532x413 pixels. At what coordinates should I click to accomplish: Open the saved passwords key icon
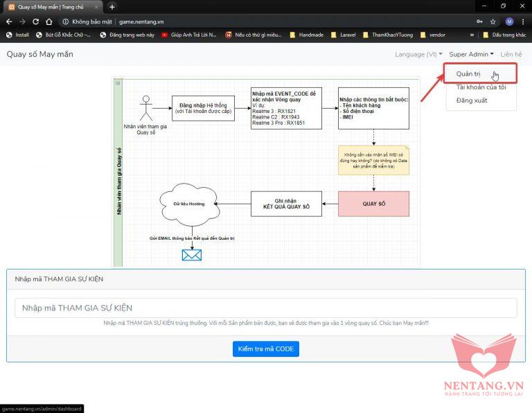coord(480,21)
